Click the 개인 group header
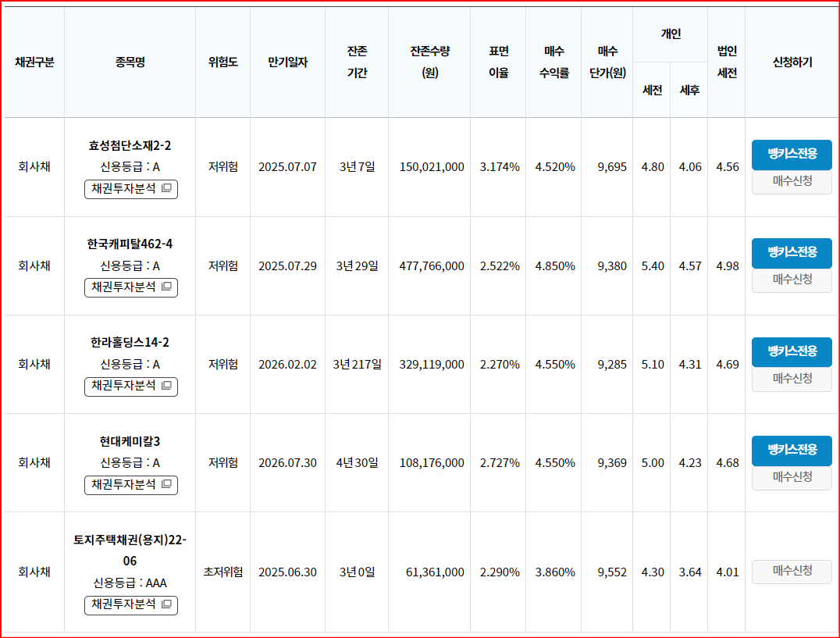Image resolution: width=840 pixels, height=638 pixels. (670, 34)
